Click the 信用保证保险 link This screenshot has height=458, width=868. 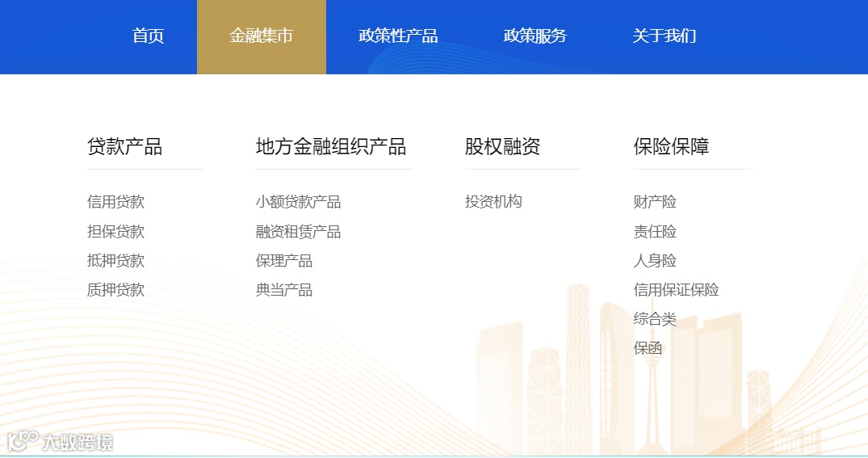pyautogui.click(x=677, y=290)
